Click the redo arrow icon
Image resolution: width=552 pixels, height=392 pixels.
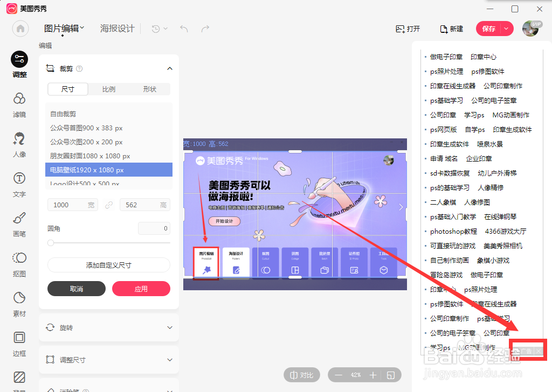click(205, 29)
